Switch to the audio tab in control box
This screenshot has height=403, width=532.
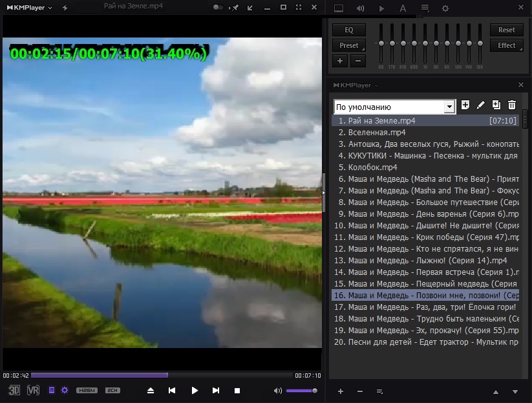(x=360, y=8)
